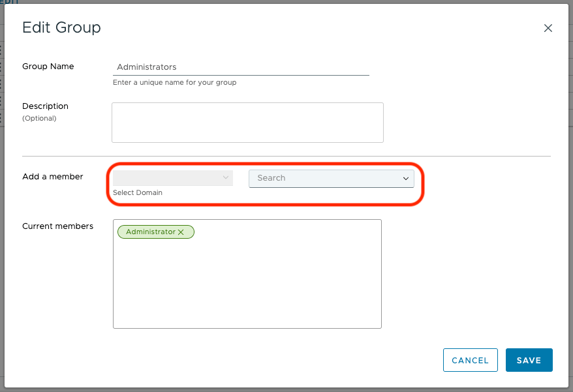Click the Group Name text field

click(x=240, y=67)
